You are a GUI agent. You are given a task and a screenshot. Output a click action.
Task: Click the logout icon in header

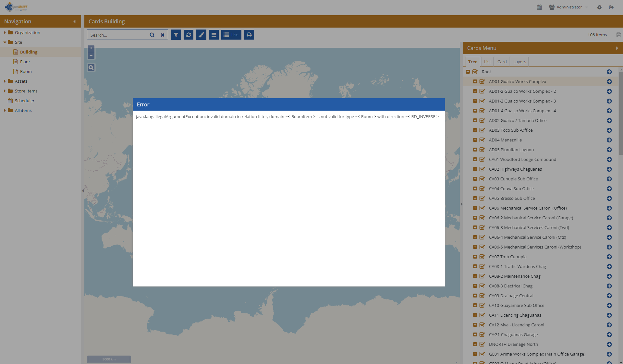pos(611,7)
